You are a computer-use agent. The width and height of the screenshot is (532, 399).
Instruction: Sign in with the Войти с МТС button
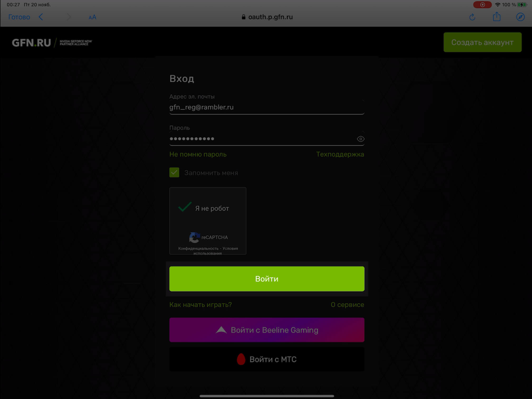point(267,359)
